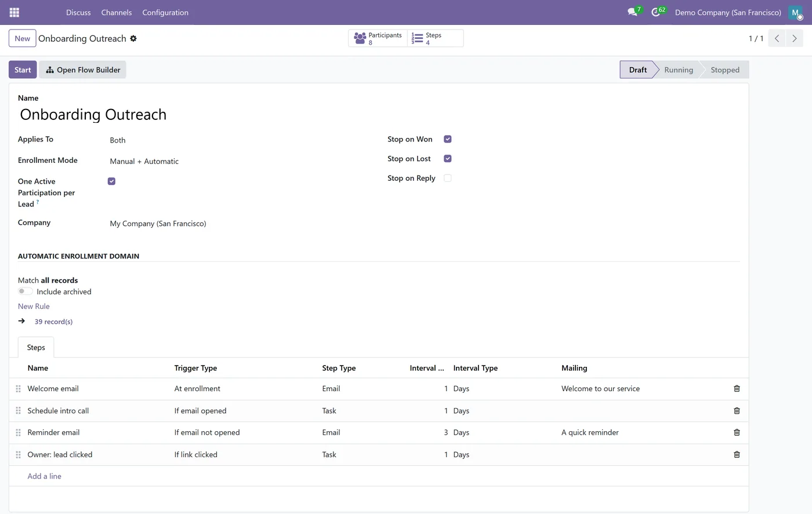Open the Discuss menu

point(78,12)
